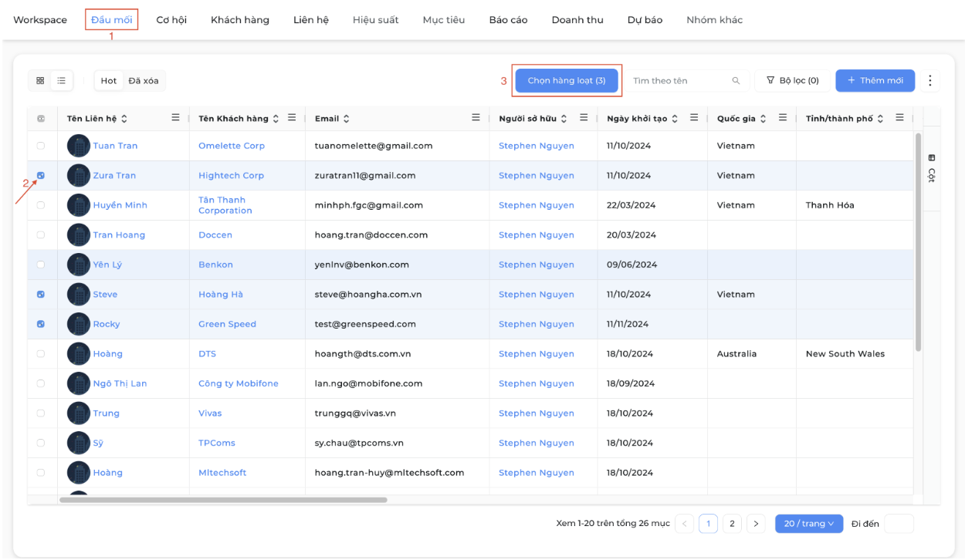Open the Khách hàng tab
Image resolution: width=965 pixels, height=560 pixels.
click(x=240, y=20)
